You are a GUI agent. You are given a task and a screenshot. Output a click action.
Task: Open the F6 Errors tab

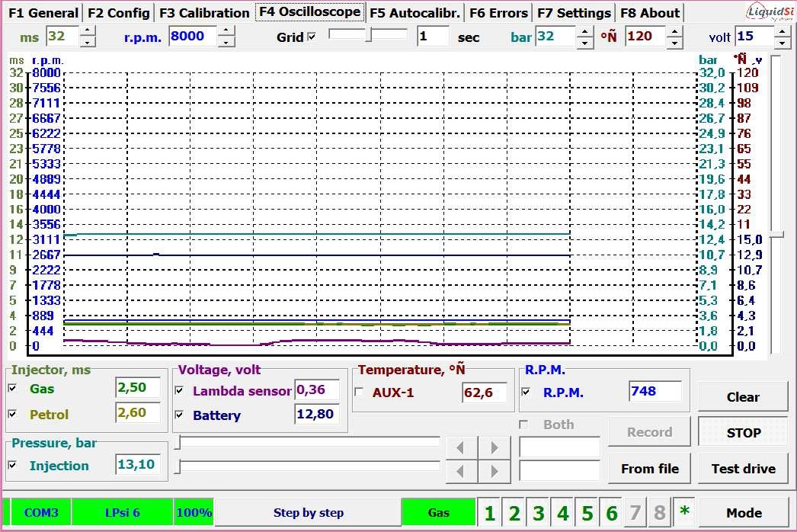[x=498, y=13]
